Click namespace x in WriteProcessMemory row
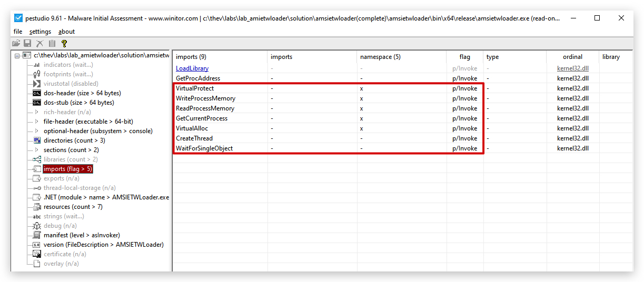 (x=362, y=98)
